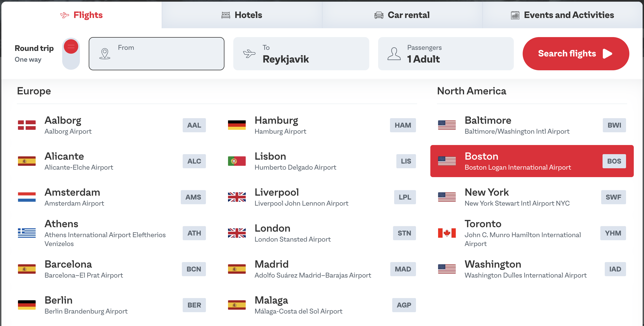Image resolution: width=644 pixels, height=326 pixels.
Task: Click the airplane icon in To field
Action: point(249,53)
